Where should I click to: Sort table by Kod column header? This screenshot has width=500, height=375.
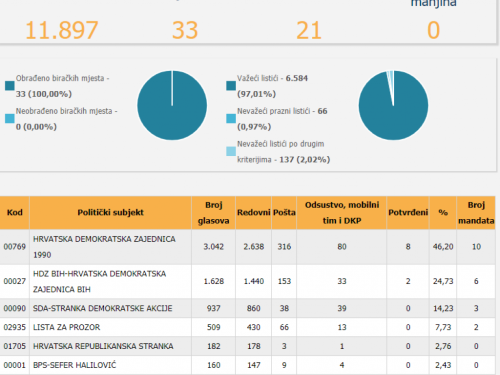click(x=15, y=213)
